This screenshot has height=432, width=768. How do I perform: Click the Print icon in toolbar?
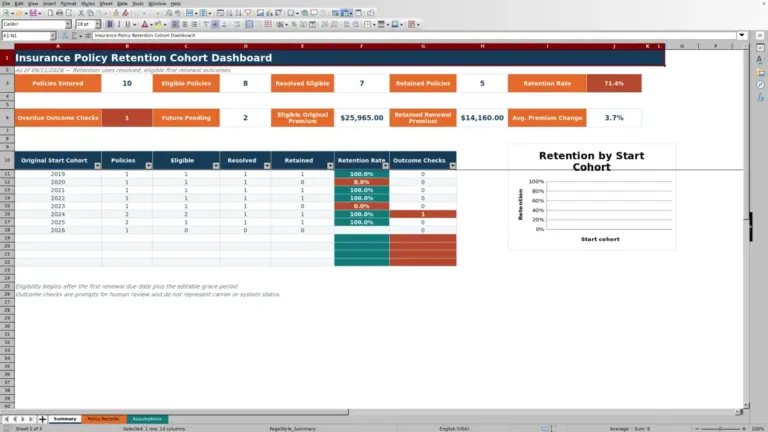[59, 13]
